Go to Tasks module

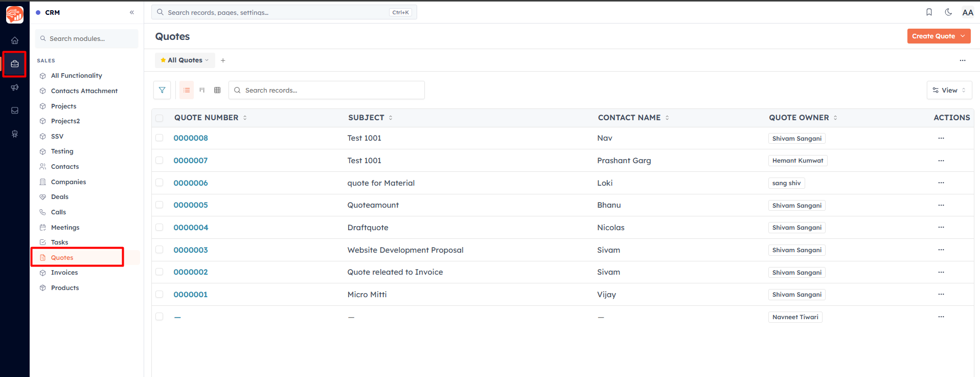pyautogui.click(x=59, y=242)
